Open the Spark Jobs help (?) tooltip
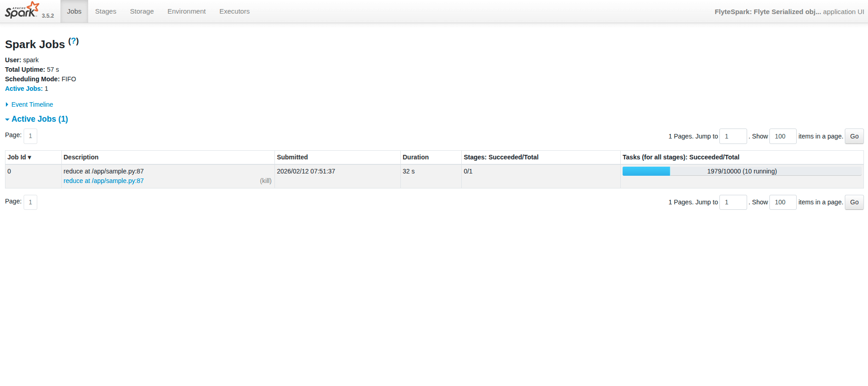The image size is (868, 386). (x=74, y=41)
